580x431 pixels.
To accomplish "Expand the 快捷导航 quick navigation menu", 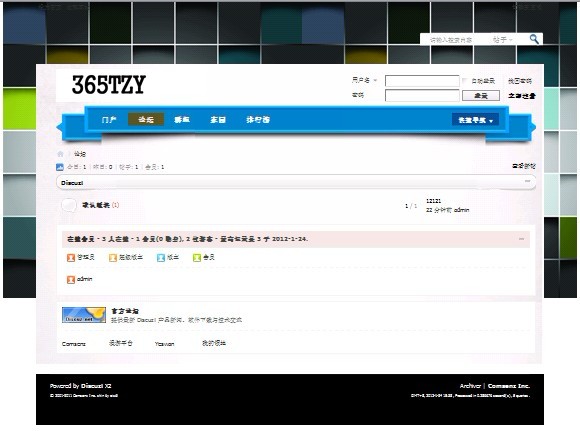I will 475,120.
